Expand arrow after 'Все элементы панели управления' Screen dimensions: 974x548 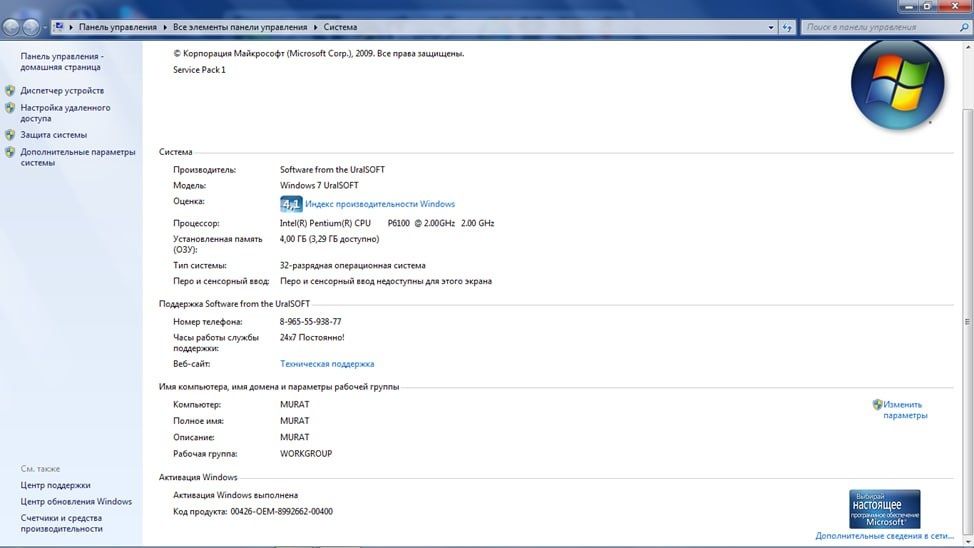316,27
